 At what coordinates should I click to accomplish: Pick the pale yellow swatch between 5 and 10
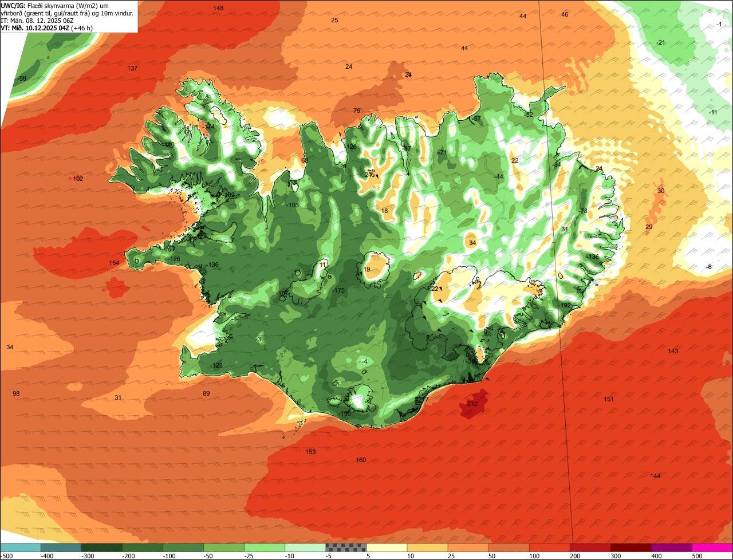387,547
